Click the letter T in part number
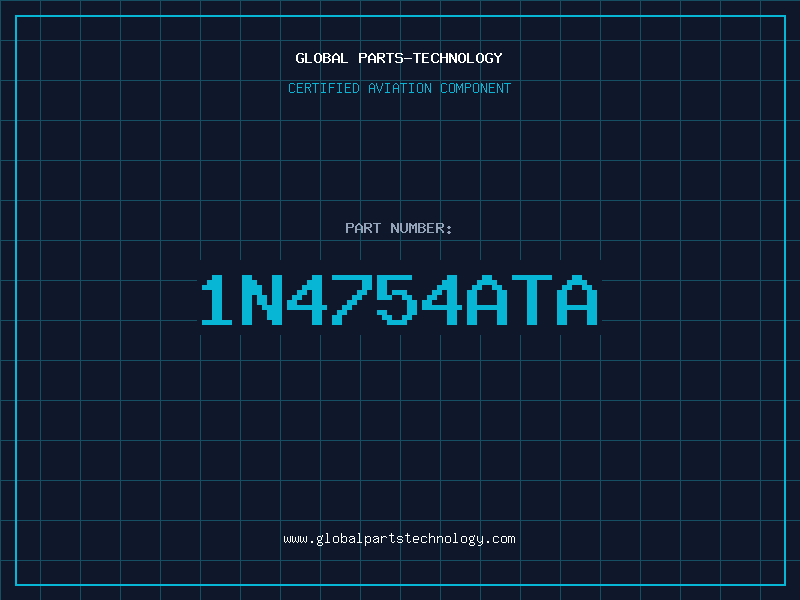 [532, 300]
